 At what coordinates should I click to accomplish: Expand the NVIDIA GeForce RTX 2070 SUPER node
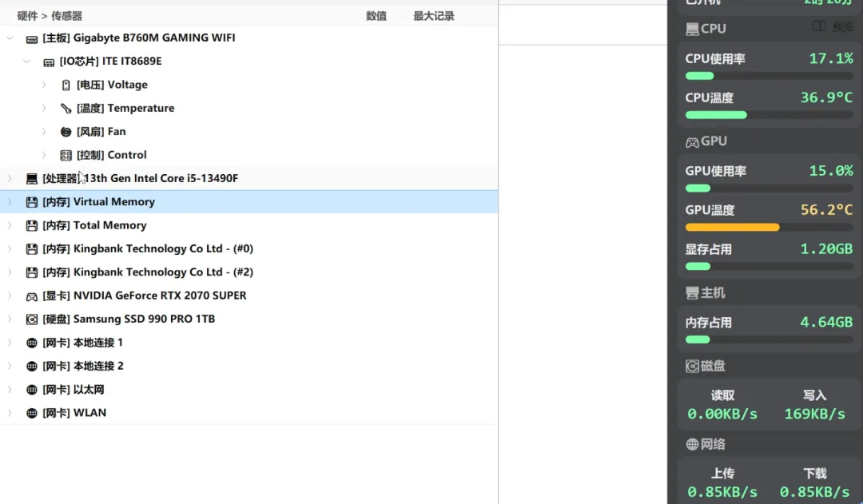click(x=10, y=296)
